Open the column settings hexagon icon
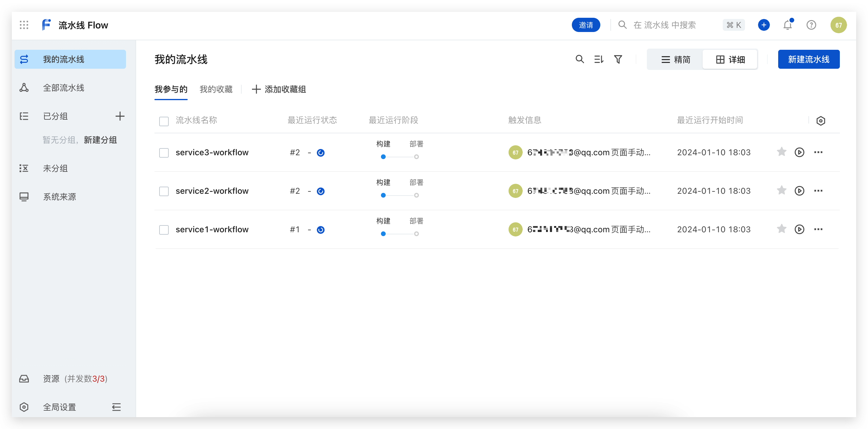The image size is (868, 429). [x=821, y=121]
